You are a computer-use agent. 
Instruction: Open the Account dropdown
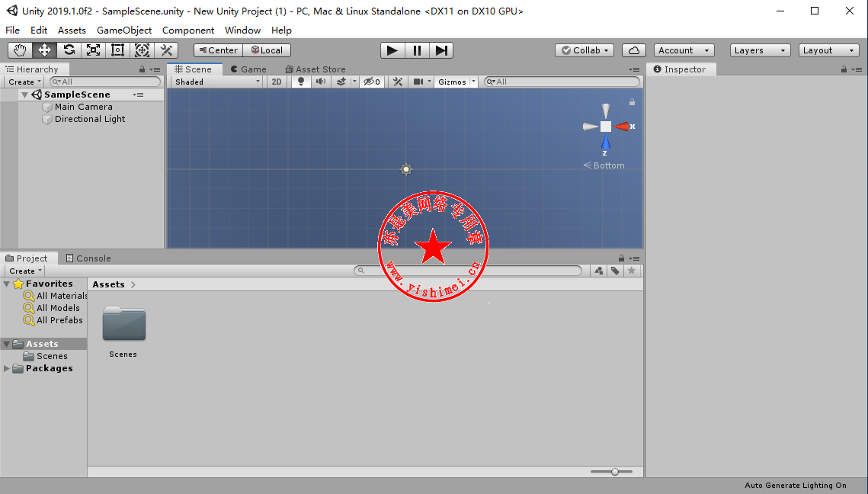(x=684, y=50)
